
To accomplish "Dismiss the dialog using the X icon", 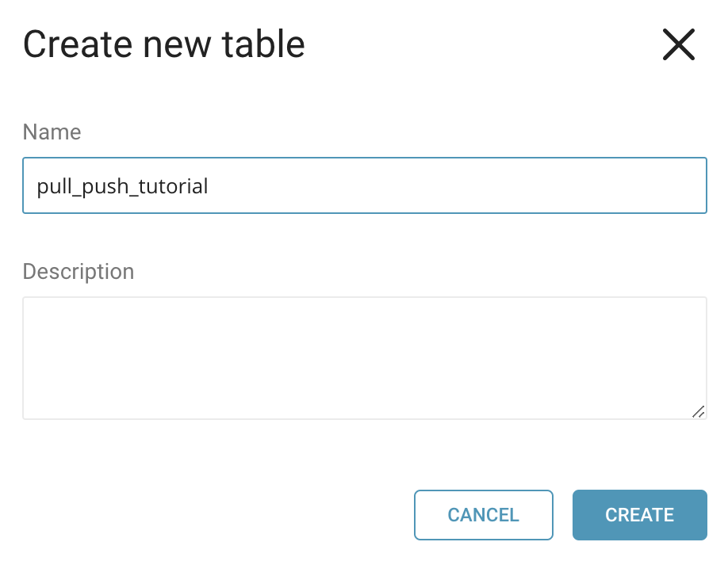I will (x=678, y=45).
